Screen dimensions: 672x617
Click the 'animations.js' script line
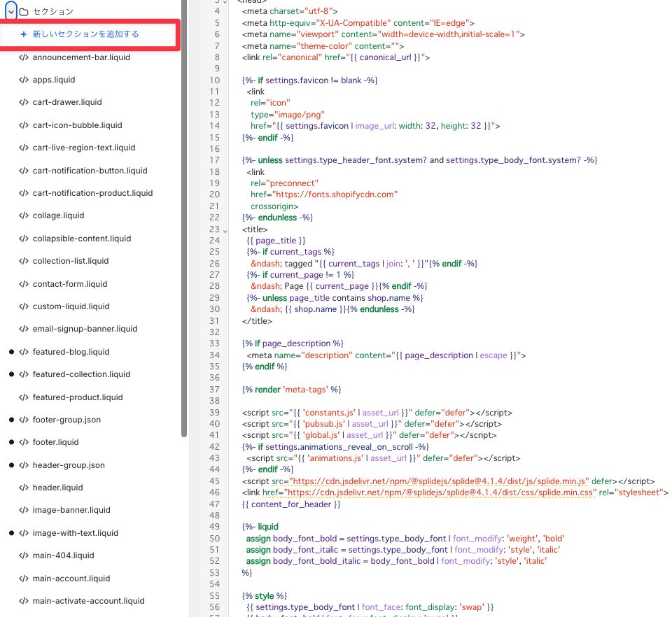click(x=384, y=458)
